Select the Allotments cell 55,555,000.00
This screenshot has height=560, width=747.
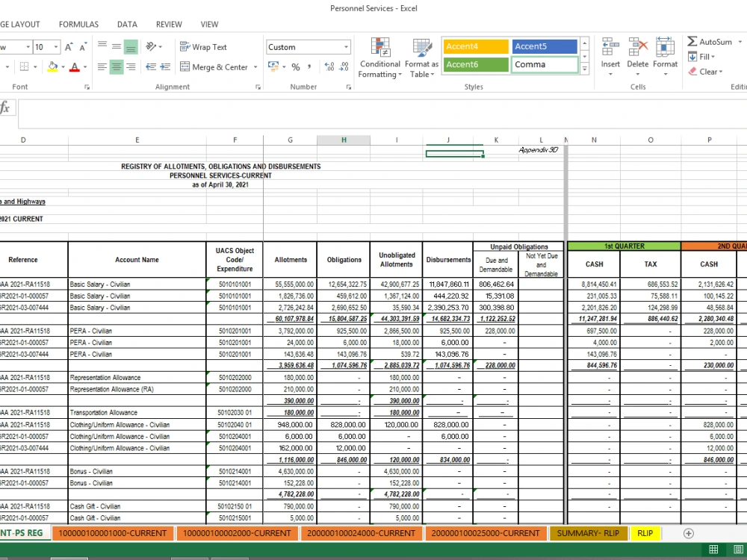click(290, 284)
